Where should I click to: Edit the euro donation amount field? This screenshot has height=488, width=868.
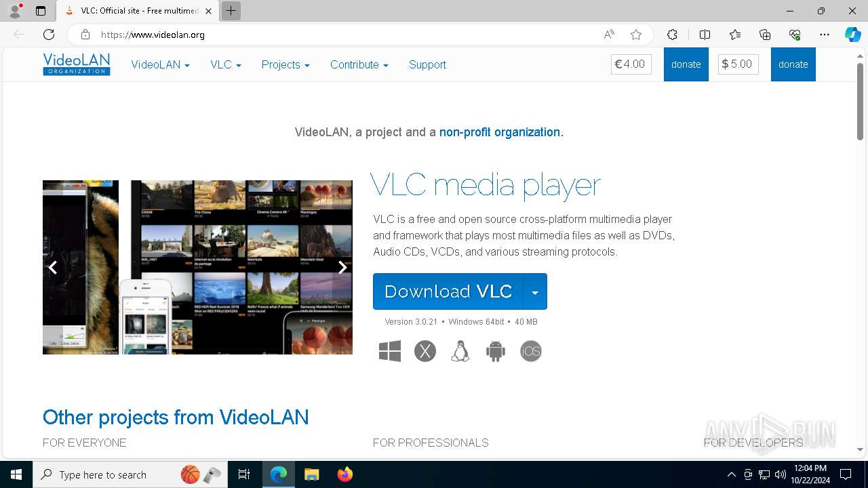[631, 64]
